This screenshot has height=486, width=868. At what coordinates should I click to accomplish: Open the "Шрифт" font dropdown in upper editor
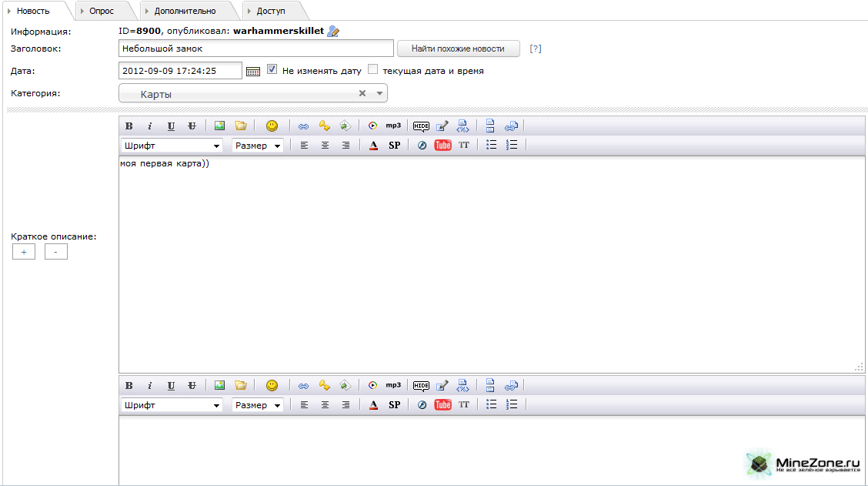(x=171, y=145)
